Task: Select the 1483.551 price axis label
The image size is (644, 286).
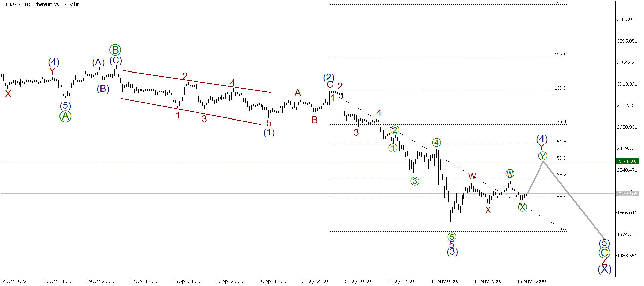Action: click(x=627, y=256)
